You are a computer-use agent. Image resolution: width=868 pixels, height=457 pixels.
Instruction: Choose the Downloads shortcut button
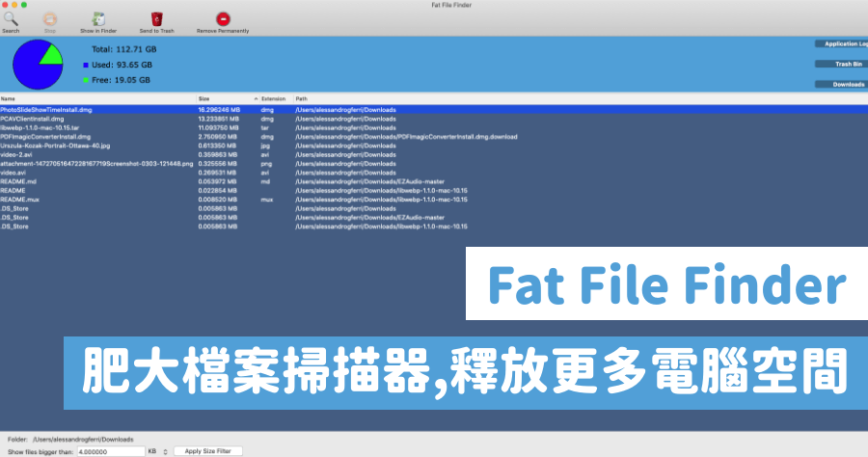click(x=841, y=84)
